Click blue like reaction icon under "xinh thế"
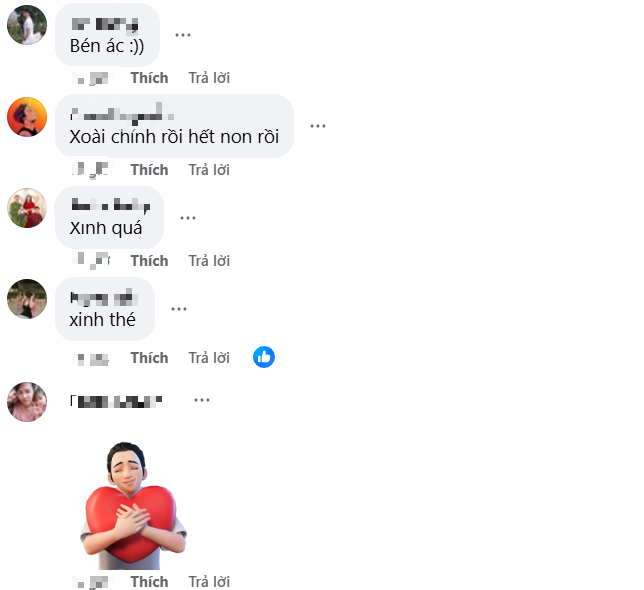Screen dimensions: 644x590 coord(264,357)
